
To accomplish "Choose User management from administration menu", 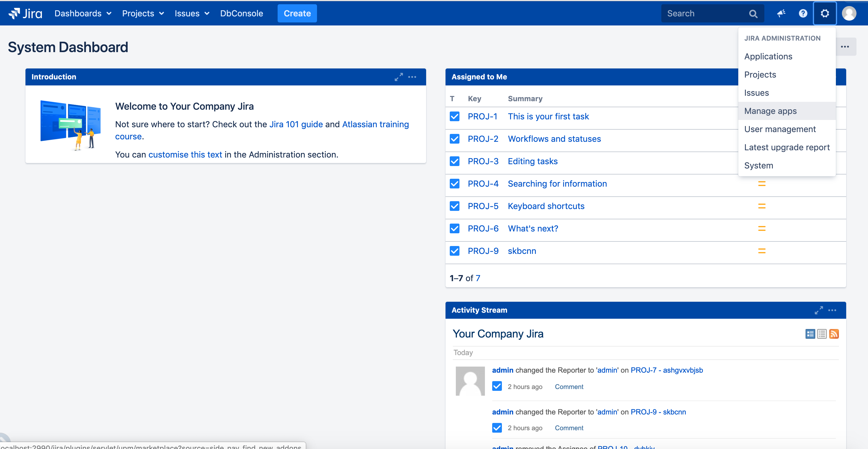I will (786, 129).
